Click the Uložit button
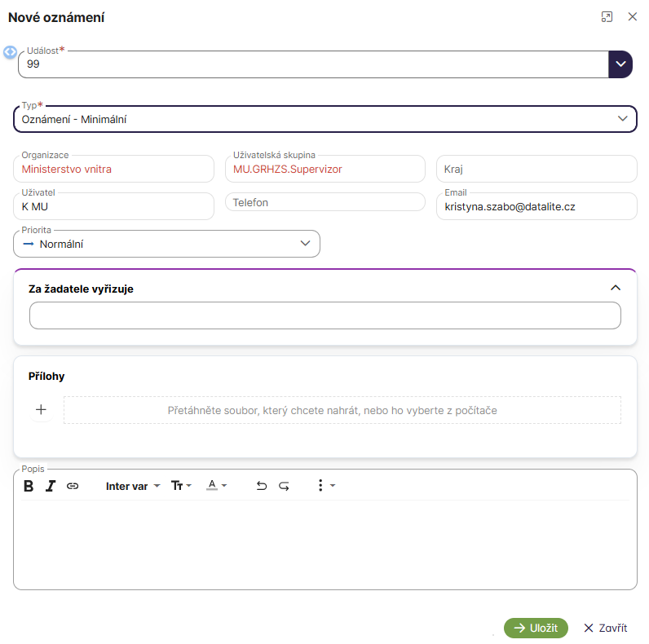This screenshot has width=649, height=644. tap(536, 628)
